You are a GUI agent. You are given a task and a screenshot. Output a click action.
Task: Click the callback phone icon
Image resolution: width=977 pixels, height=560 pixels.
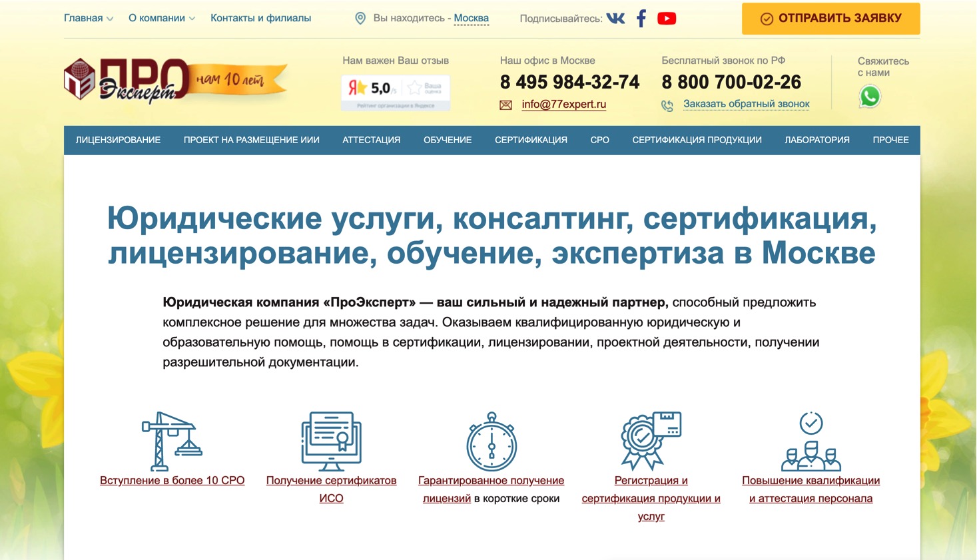[x=667, y=105]
